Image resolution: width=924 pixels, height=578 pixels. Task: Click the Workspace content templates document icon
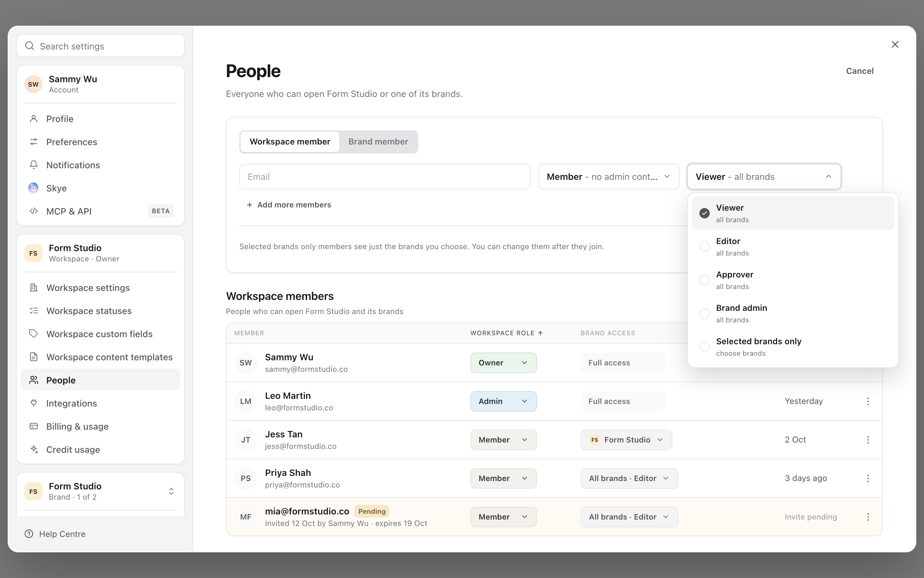(34, 357)
